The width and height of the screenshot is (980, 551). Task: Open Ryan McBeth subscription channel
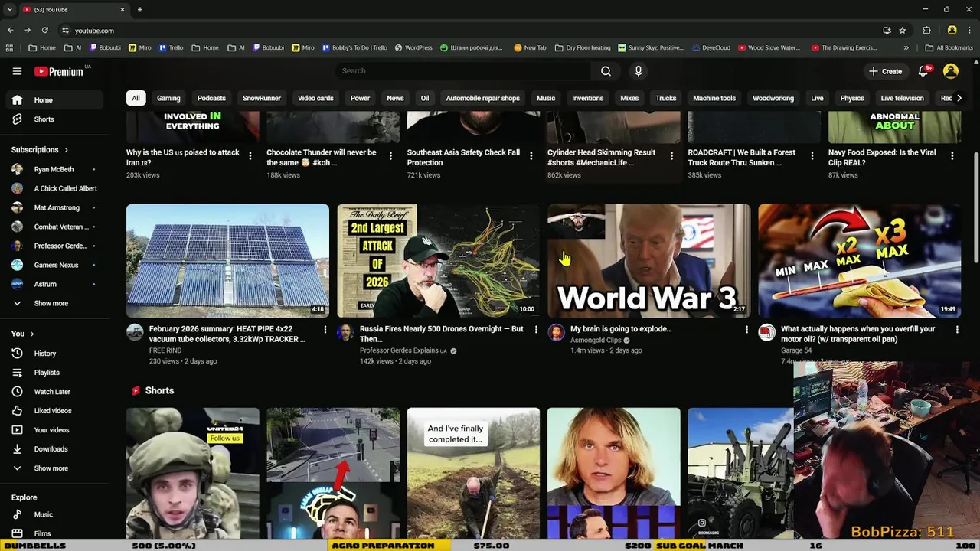pos(54,169)
